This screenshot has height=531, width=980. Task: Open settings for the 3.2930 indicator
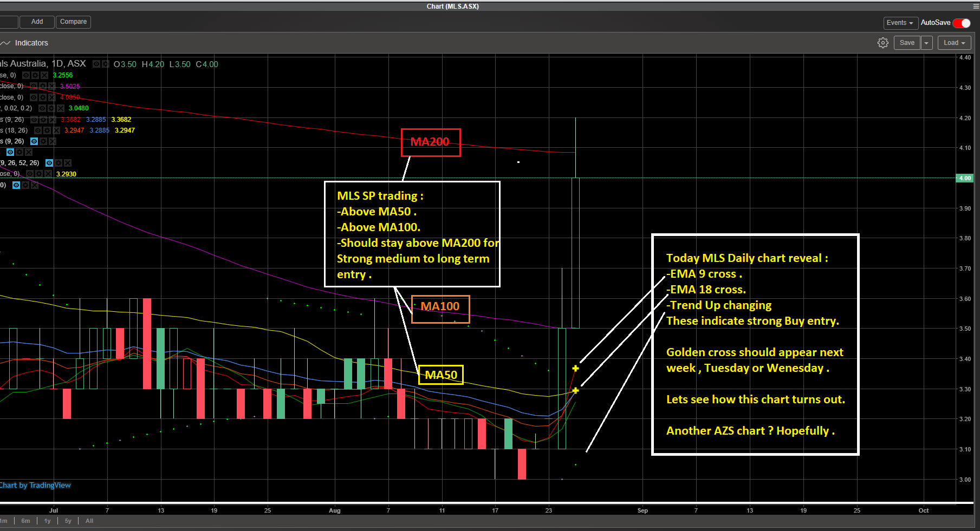pyautogui.click(x=39, y=174)
